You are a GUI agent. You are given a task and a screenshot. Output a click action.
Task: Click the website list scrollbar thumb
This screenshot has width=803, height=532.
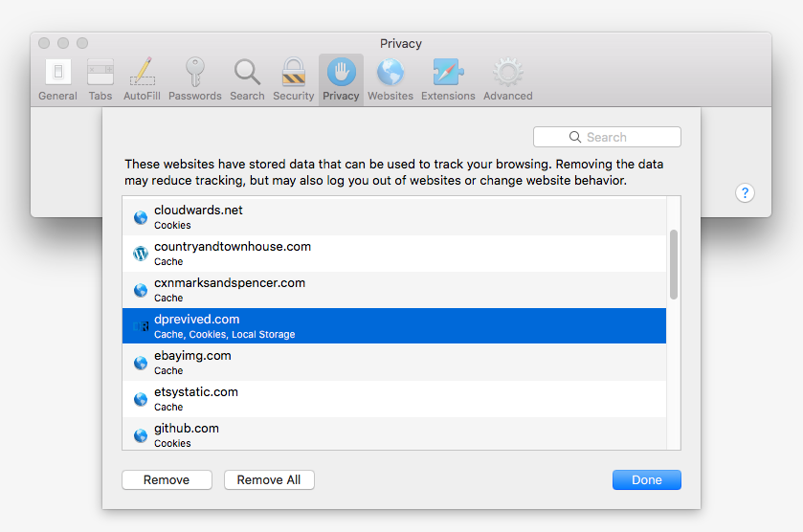(x=674, y=264)
